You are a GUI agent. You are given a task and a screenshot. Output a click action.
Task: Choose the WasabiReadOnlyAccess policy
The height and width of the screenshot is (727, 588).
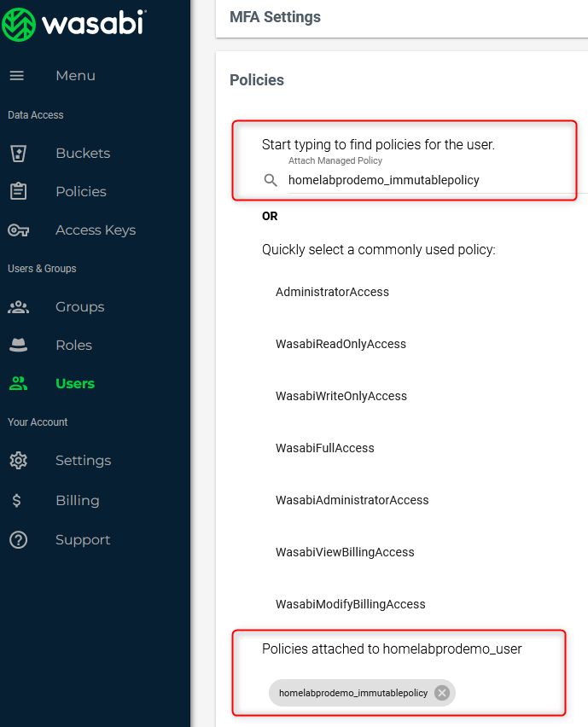(341, 344)
